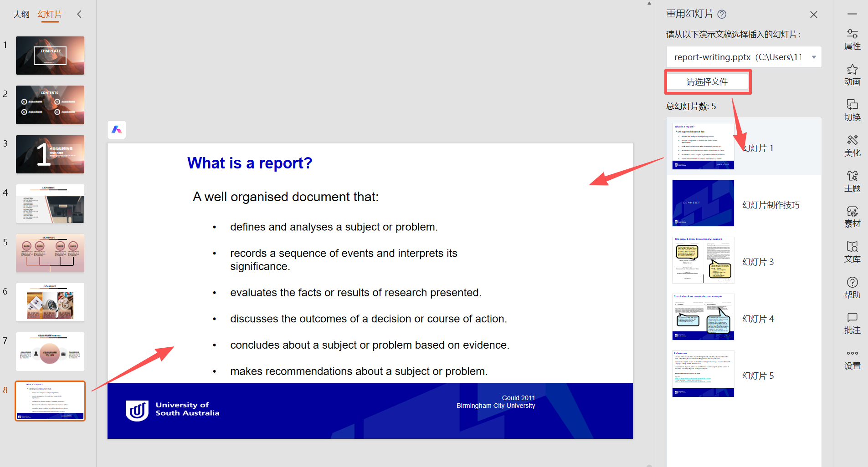Open the 批注 comments panel

[x=852, y=324]
